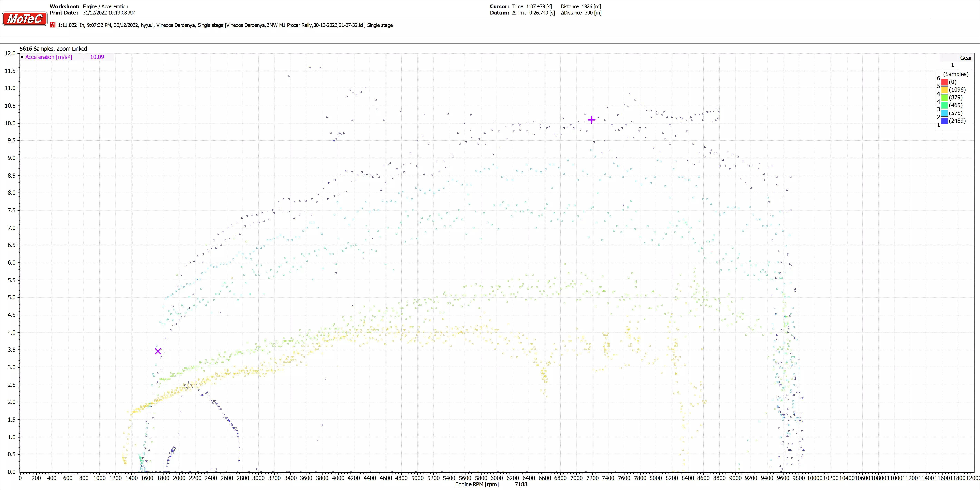Select the Accelleration channel label

pos(48,57)
